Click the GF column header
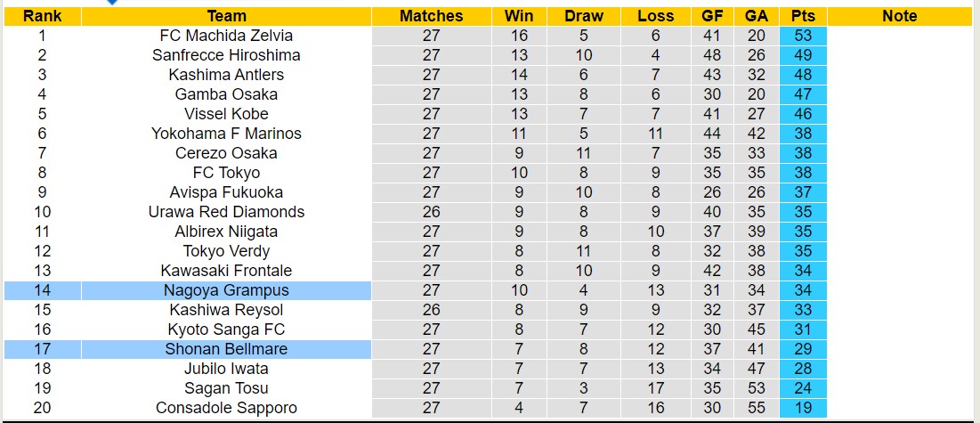The width and height of the screenshot is (980, 423). [712, 16]
